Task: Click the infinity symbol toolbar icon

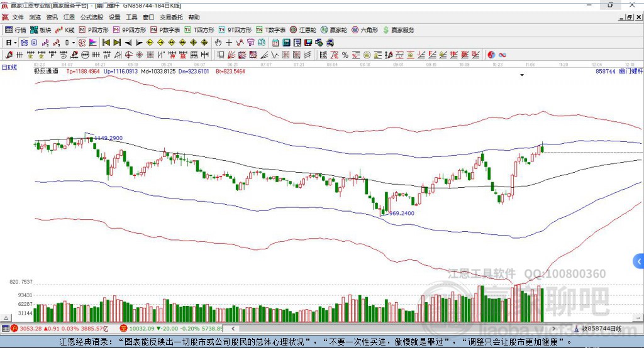Action: tap(502, 55)
